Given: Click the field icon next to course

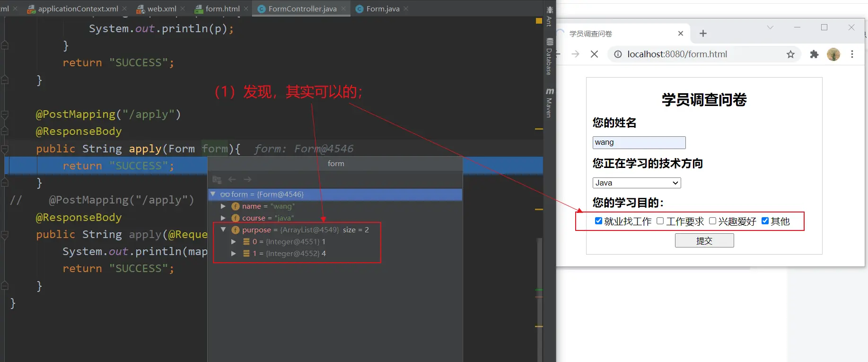Looking at the screenshot, I should [236, 218].
